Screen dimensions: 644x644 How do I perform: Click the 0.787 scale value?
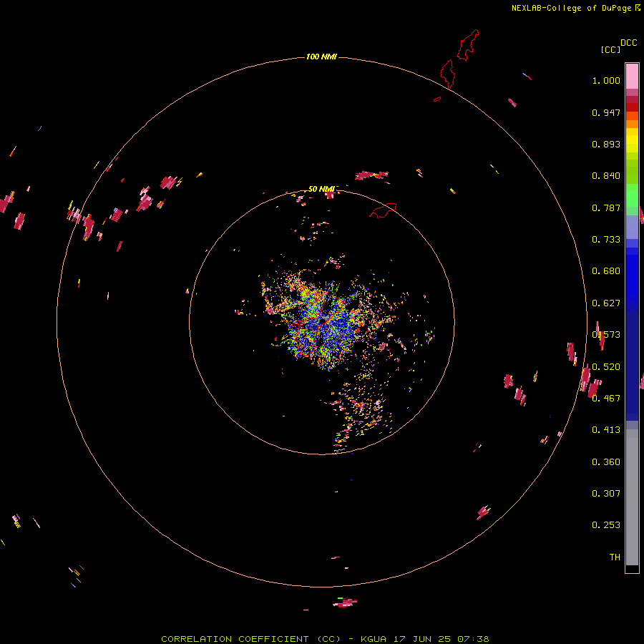(606, 208)
